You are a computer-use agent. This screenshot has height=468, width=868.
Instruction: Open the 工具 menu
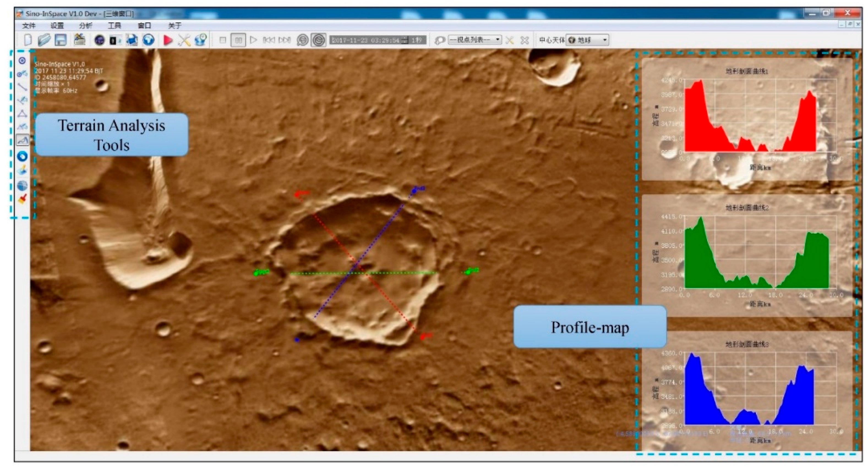[x=114, y=26]
